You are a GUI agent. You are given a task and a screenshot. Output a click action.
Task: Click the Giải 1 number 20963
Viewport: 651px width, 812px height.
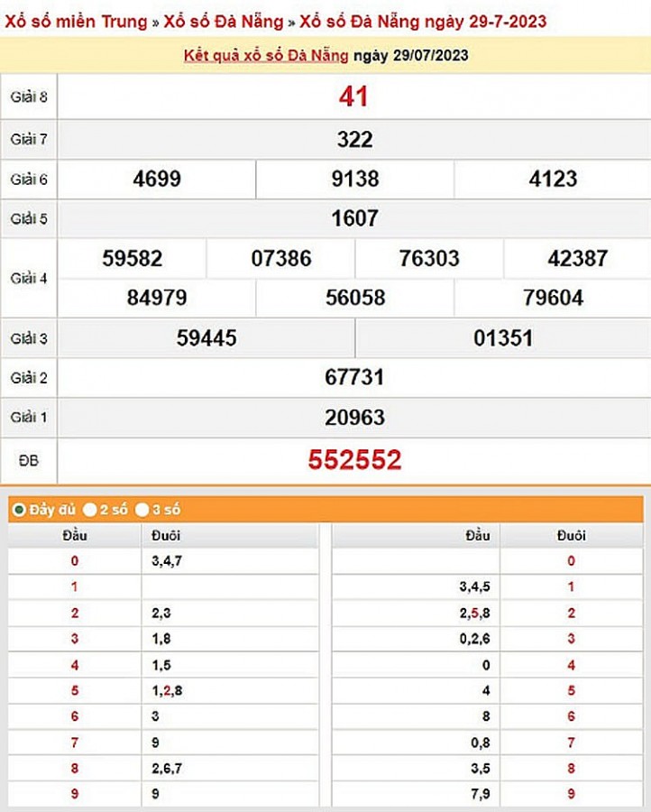click(x=354, y=417)
